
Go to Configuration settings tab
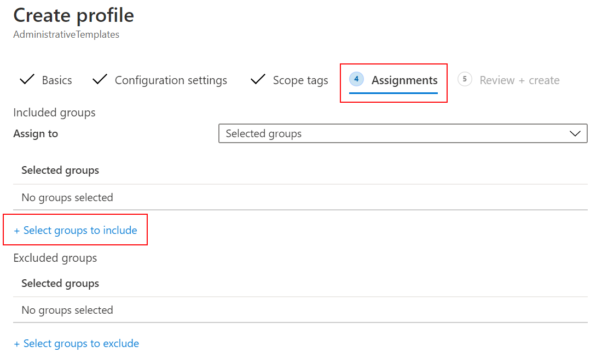click(171, 80)
